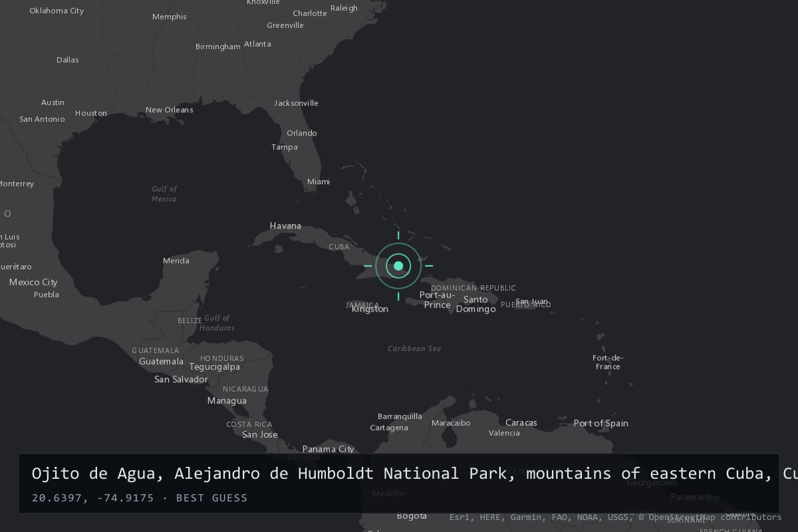Click the Valencia city label

click(504, 433)
